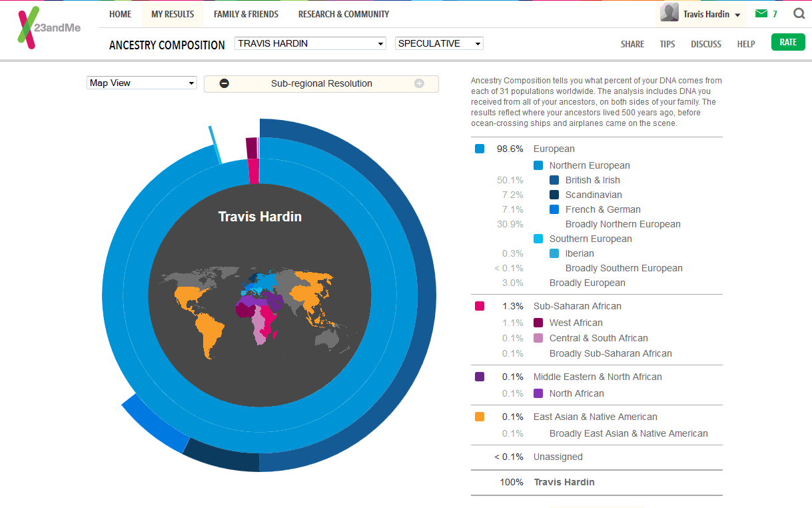Increase resolution with the plus icon
Viewport: 812px width, 508px height.
coord(419,83)
